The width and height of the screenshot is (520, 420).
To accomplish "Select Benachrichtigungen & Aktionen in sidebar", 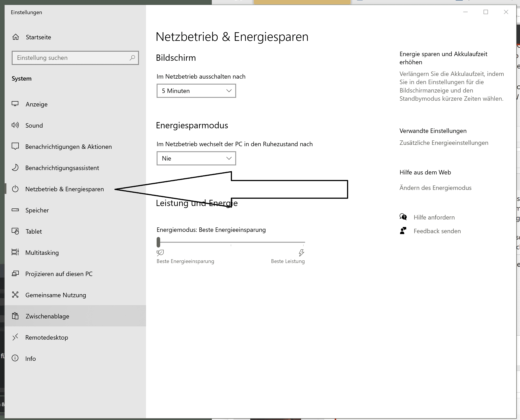I will pyautogui.click(x=75, y=147).
